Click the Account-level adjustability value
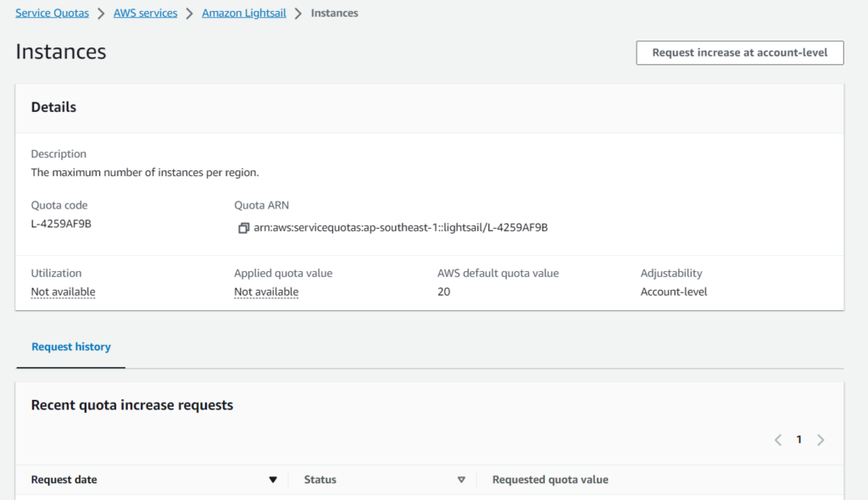Viewport: 868px width, 500px height. tap(674, 292)
